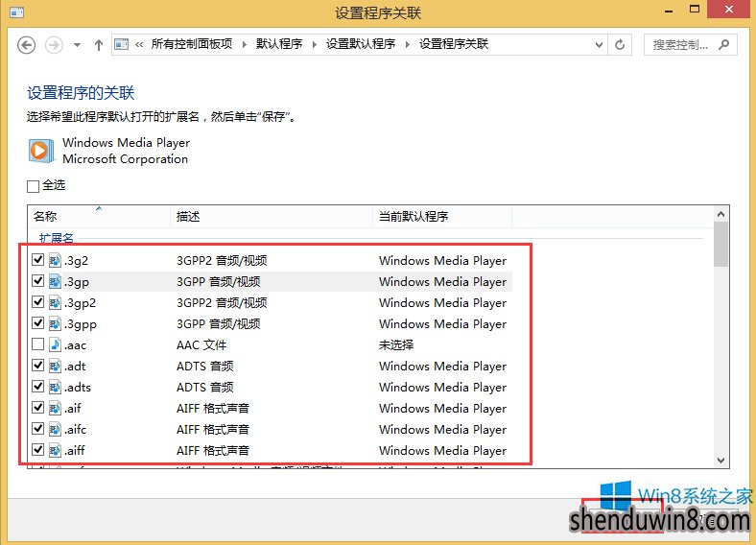Image resolution: width=756 pixels, height=545 pixels.
Task: Uncheck the .3gpp extension checkbox
Action: click(37, 323)
